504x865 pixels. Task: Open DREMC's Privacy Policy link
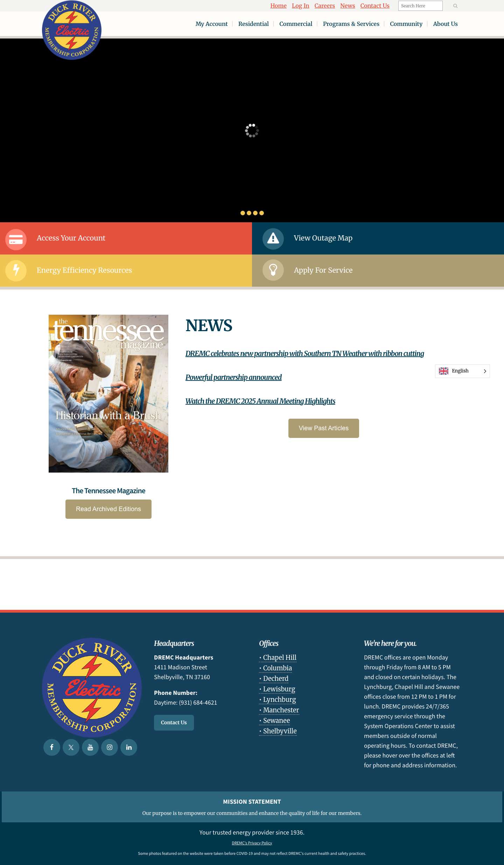pos(252,843)
